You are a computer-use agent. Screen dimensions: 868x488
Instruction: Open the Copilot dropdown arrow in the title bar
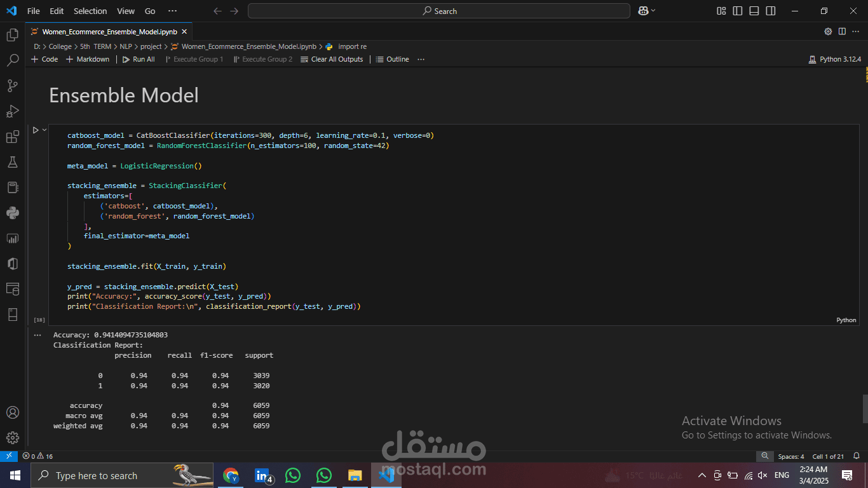653,11
